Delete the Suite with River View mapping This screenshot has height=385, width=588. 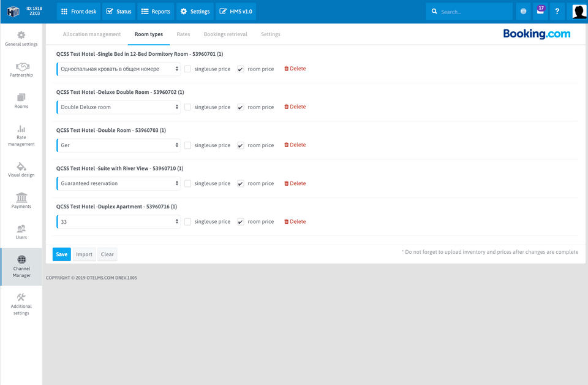click(x=295, y=183)
